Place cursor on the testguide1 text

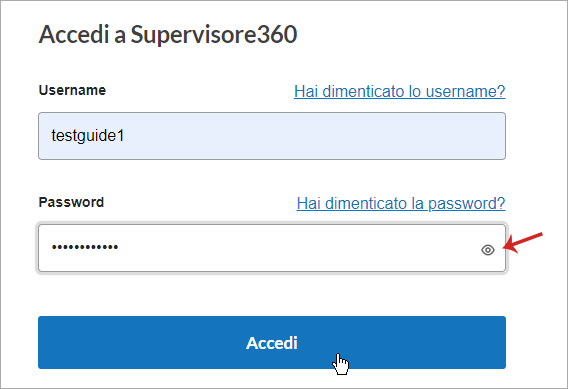pyautogui.click(x=88, y=136)
